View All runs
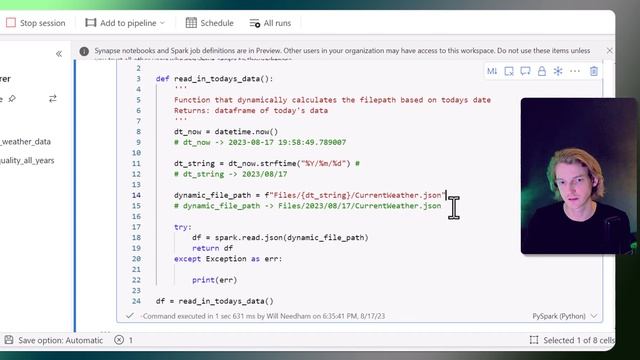 click(x=270, y=23)
